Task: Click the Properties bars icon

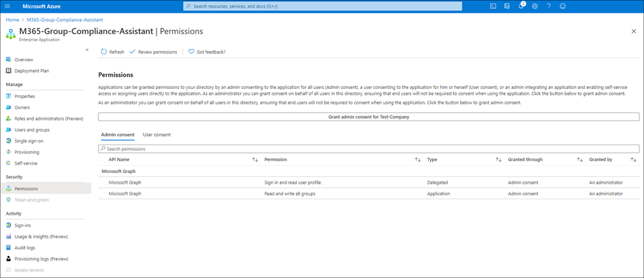Action: pyautogui.click(x=8, y=96)
